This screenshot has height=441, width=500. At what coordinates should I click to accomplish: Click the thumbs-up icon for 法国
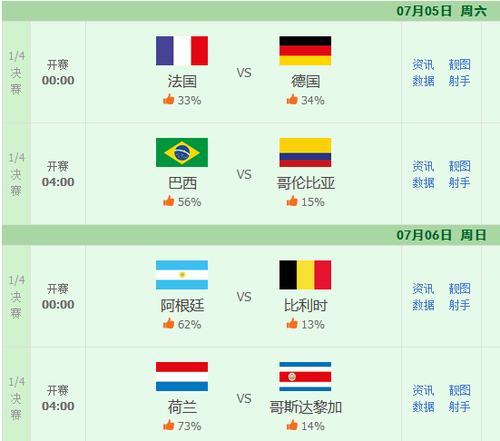tap(169, 99)
